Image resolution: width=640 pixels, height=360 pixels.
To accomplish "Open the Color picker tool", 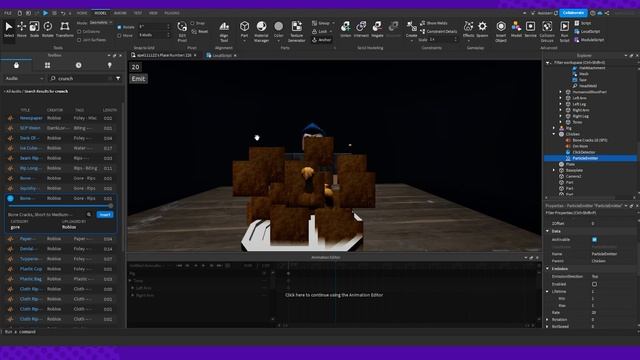I will click(x=279, y=29).
